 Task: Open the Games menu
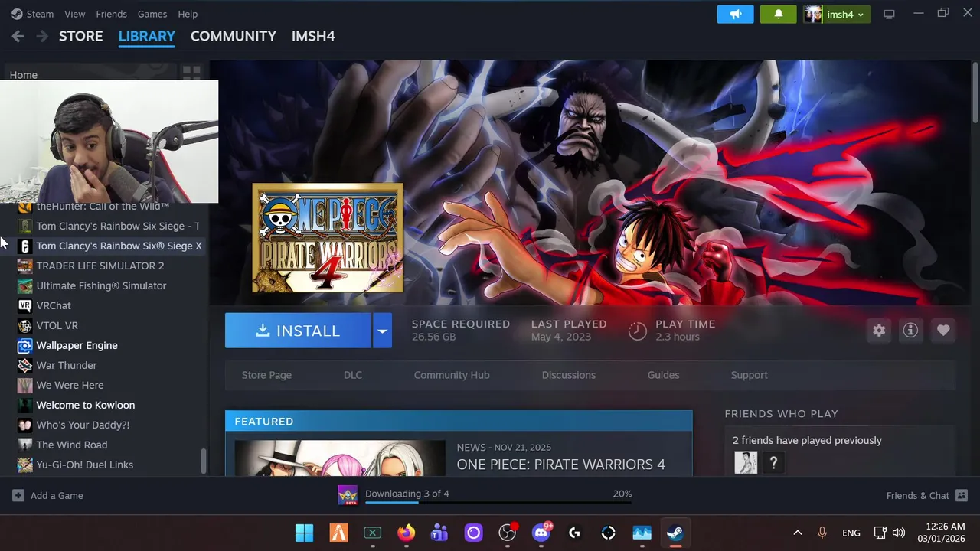click(152, 14)
